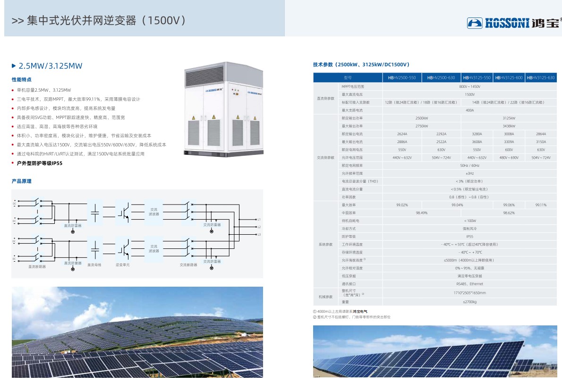Image resolution: width=562 pixels, height=392 pixels.
Task: Click the 额定电网频率 value 50Hz / 60Hz
Action: tap(469, 166)
